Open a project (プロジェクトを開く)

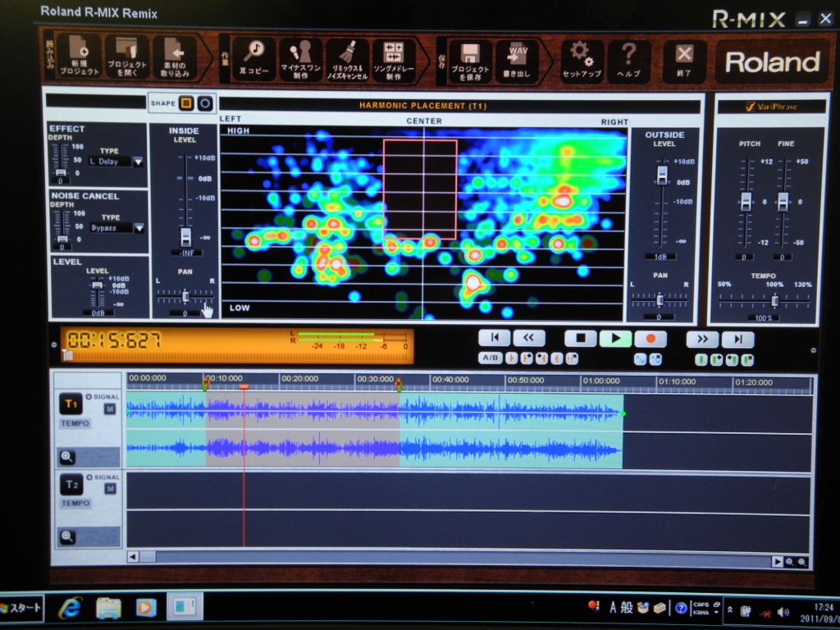[x=127, y=57]
